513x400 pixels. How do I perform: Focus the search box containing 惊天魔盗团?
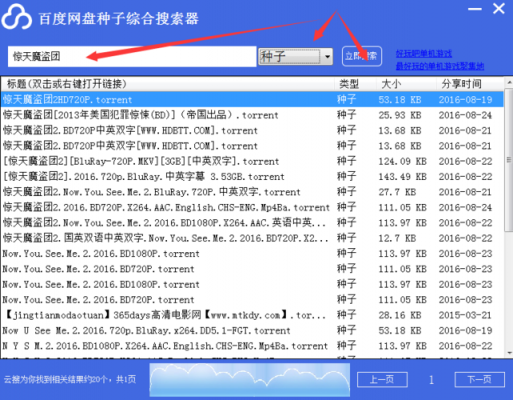(132, 56)
